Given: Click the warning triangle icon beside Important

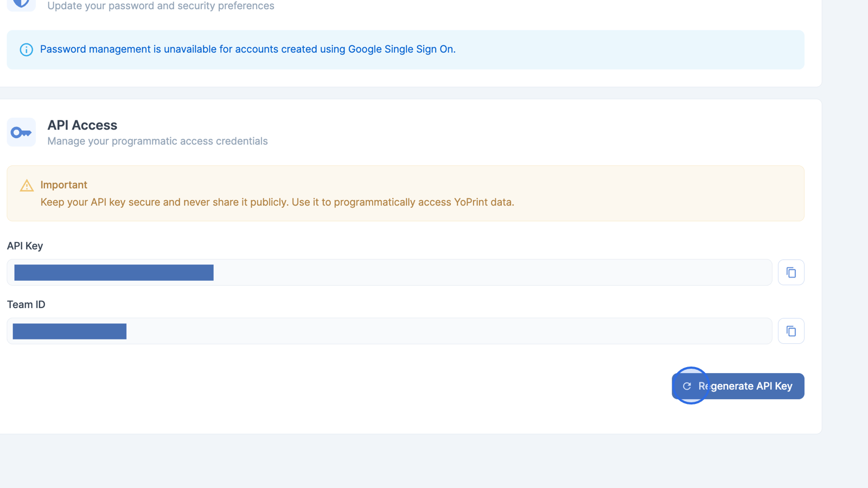Looking at the screenshot, I should [27, 185].
